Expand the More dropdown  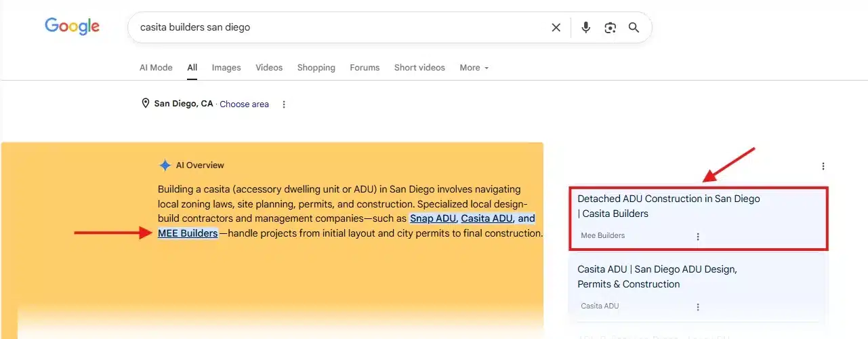[x=474, y=68]
